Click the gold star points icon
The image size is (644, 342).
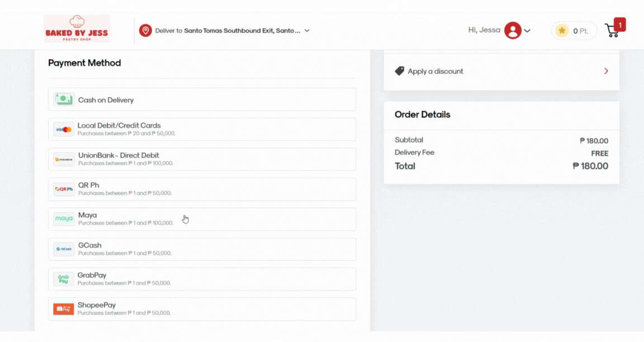(x=562, y=30)
